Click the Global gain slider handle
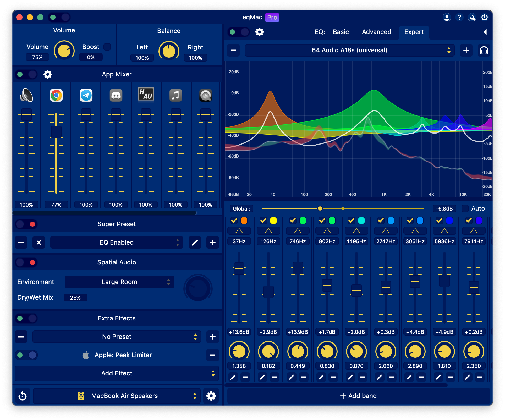The image size is (505, 420). pyautogui.click(x=320, y=208)
